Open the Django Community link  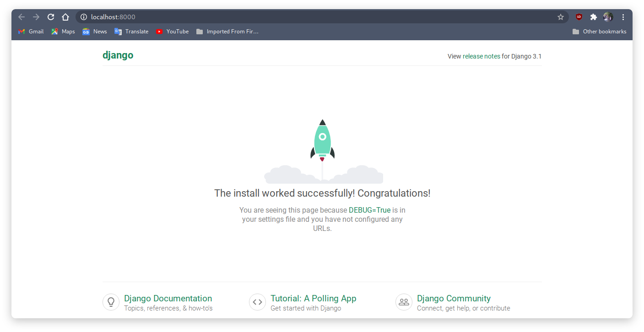tap(454, 298)
